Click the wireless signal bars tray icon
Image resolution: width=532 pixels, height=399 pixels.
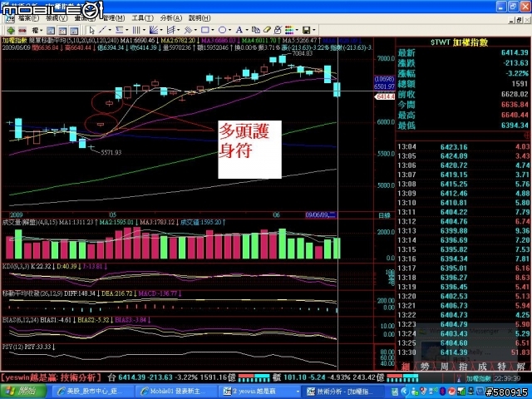461,392
